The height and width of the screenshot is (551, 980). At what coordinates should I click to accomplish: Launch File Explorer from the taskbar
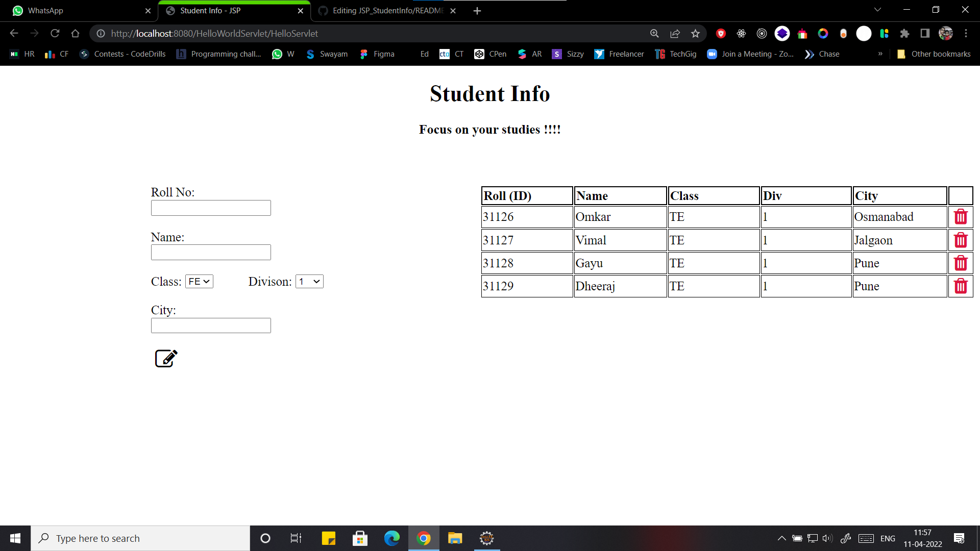point(455,538)
